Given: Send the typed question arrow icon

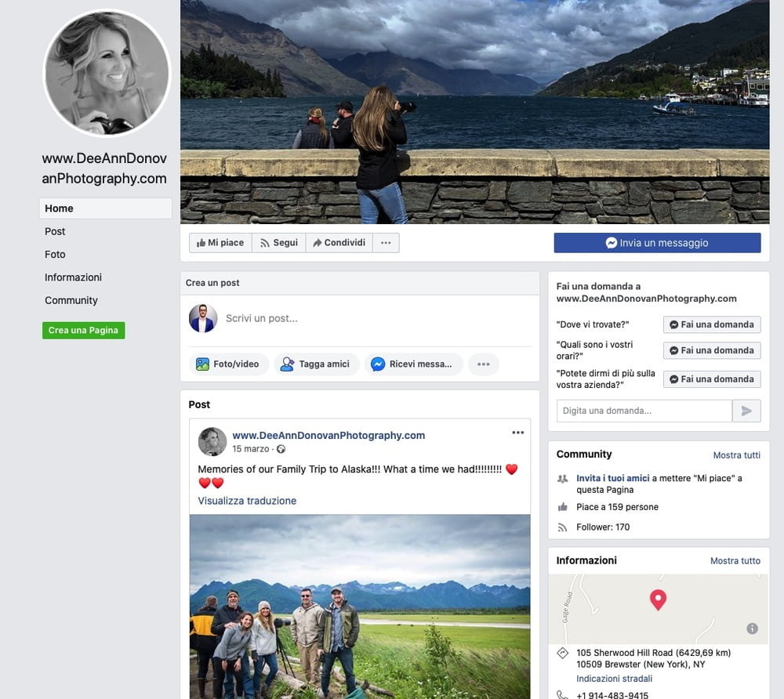Looking at the screenshot, I should (746, 411).
